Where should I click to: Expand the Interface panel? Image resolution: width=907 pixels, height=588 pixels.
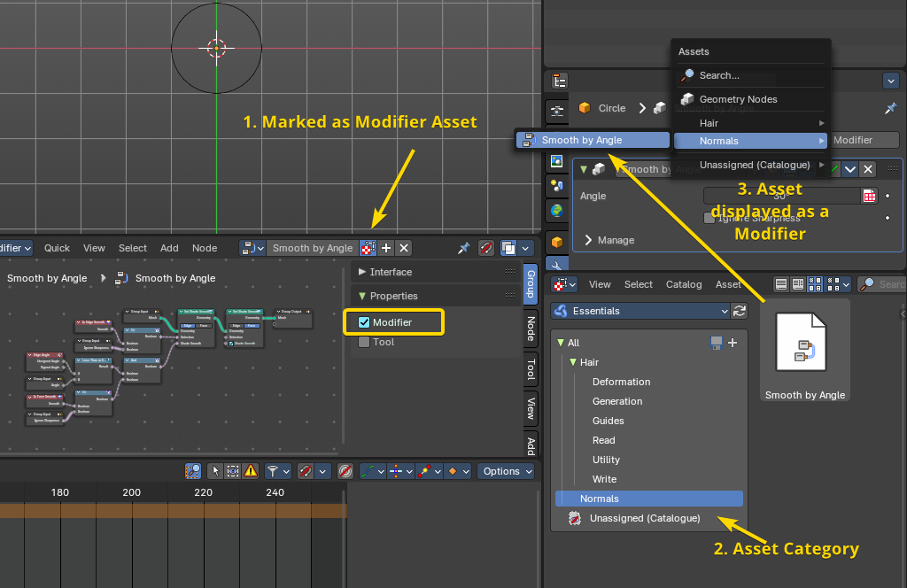coord(436,272)
